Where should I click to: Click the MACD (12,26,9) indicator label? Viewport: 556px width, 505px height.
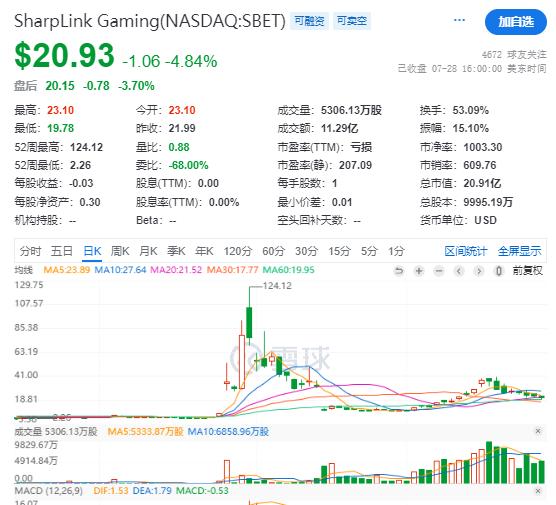coord(48,491)
